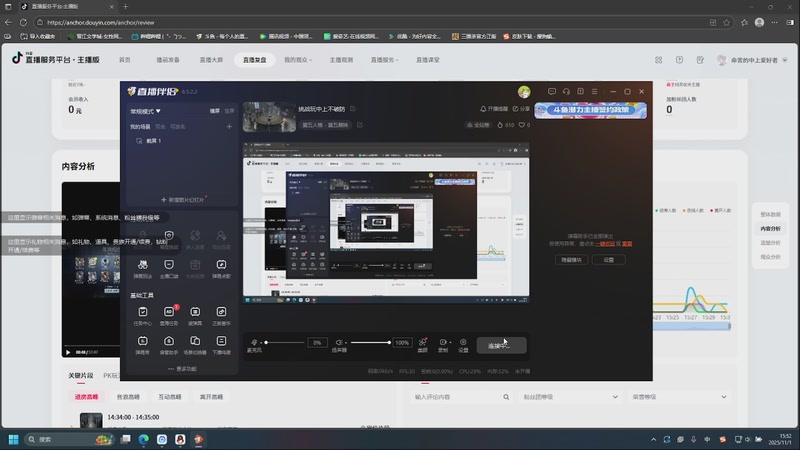Adjust the microphone volume slider
The image size is (800, 450).
(x=285, y=342)
